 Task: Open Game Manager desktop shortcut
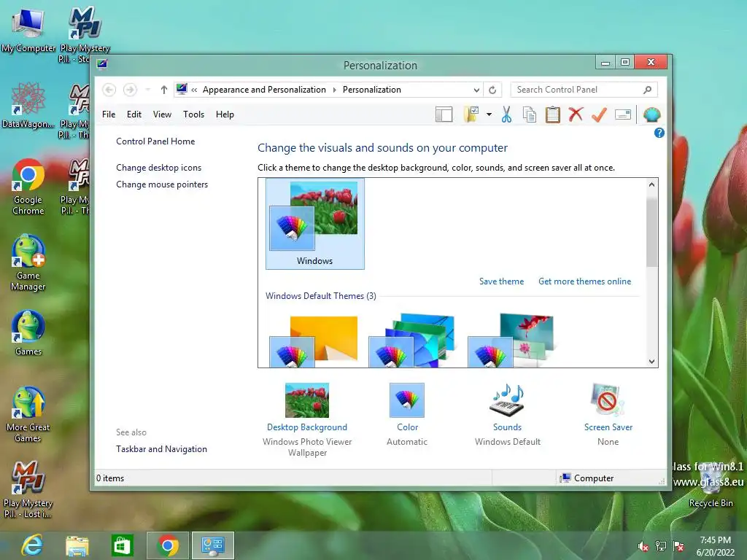[x=28, y=262]
